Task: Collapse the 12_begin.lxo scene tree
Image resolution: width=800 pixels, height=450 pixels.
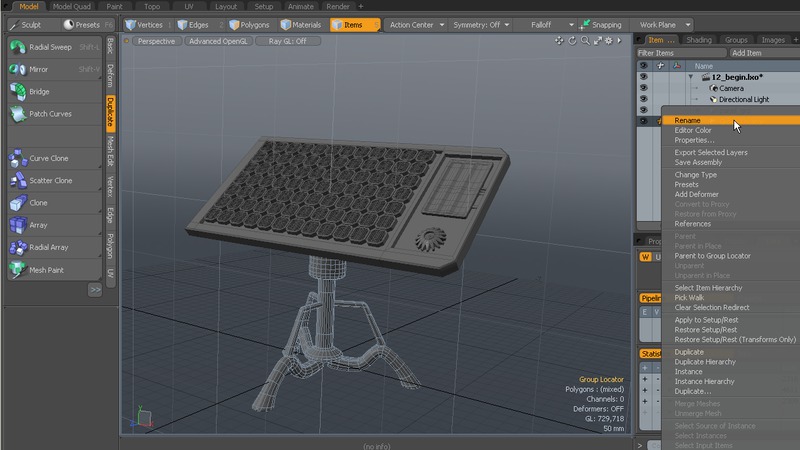Action: 691,77
